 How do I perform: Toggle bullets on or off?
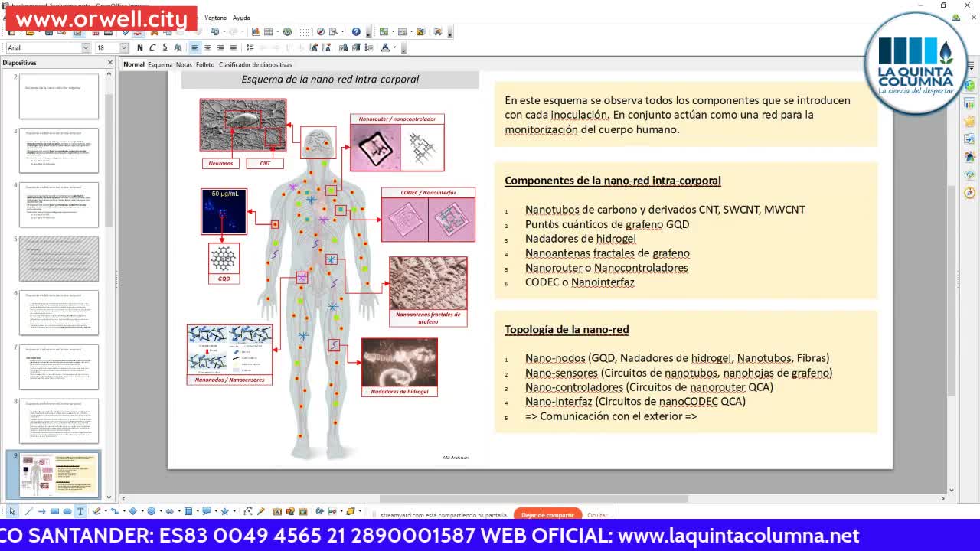[250, 47]
